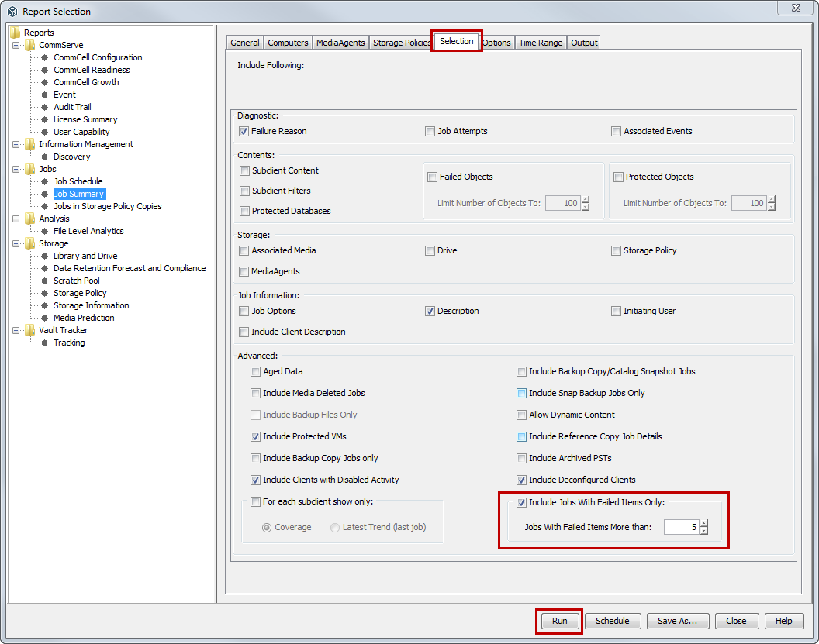Click the Analysis folder icon

30,219
